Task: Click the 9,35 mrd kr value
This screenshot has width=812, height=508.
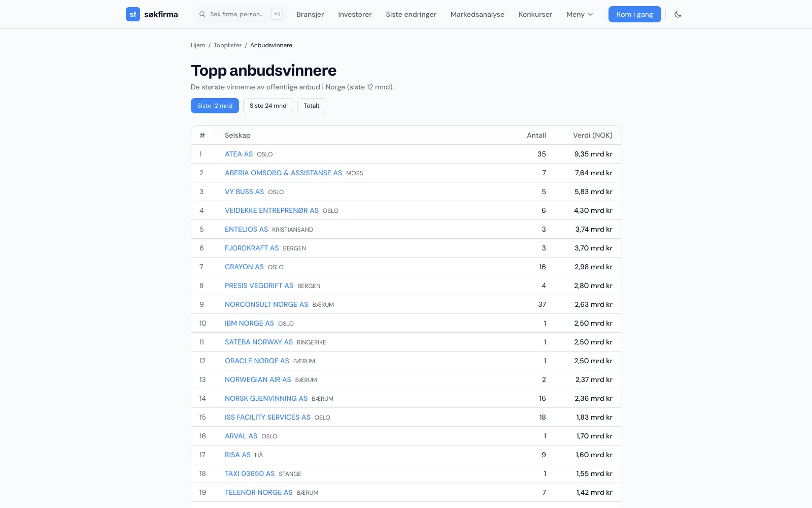Action: [593, 154]
